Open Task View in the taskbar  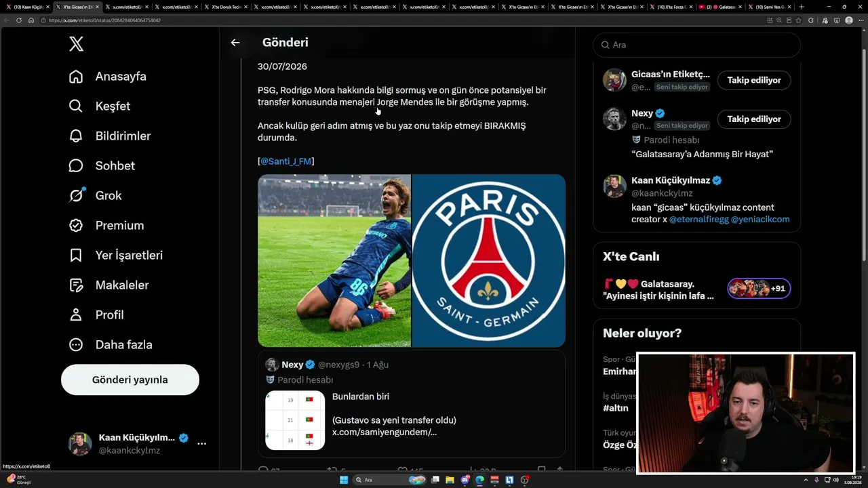(x=435, y=480)
